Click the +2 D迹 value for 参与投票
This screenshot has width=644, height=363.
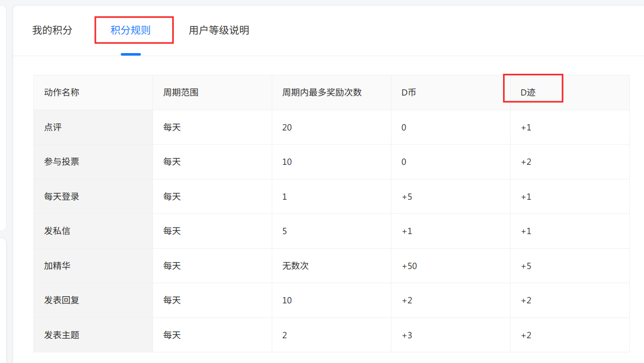[526, 162]
